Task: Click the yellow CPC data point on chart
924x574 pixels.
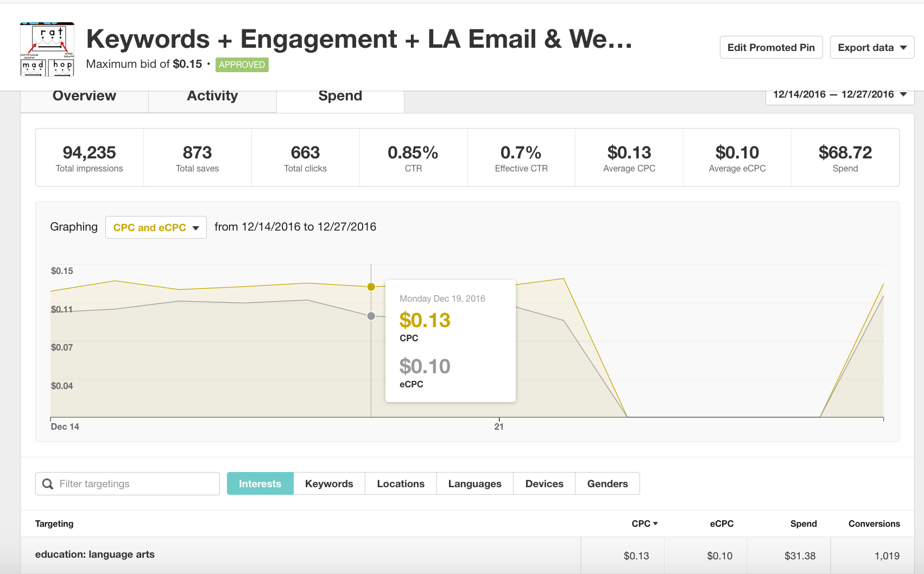Action: [371, 287]
